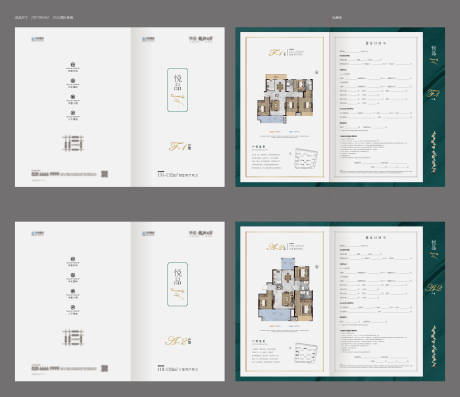This screenshot has width=460, height=397.
Task: Select the blue logo on the F-1 back cover
Action: (38, 39)
